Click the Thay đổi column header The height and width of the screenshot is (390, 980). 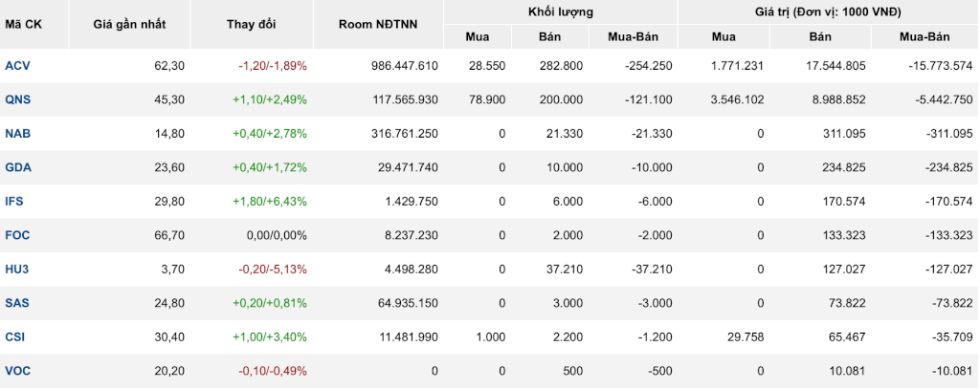[252, 24]
